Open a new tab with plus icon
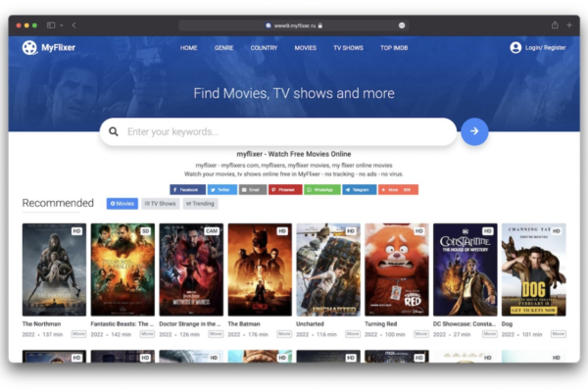Viewport: 588px width, 392px height. (569, 24)
